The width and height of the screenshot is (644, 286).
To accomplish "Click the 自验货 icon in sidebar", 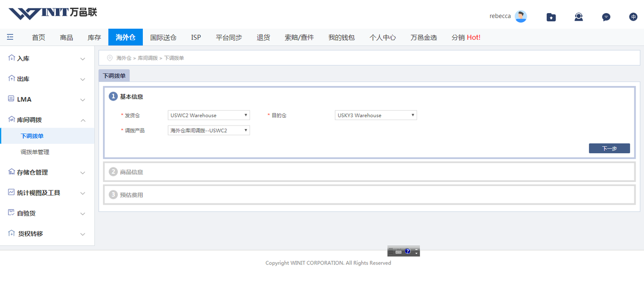I will point(12,213).
